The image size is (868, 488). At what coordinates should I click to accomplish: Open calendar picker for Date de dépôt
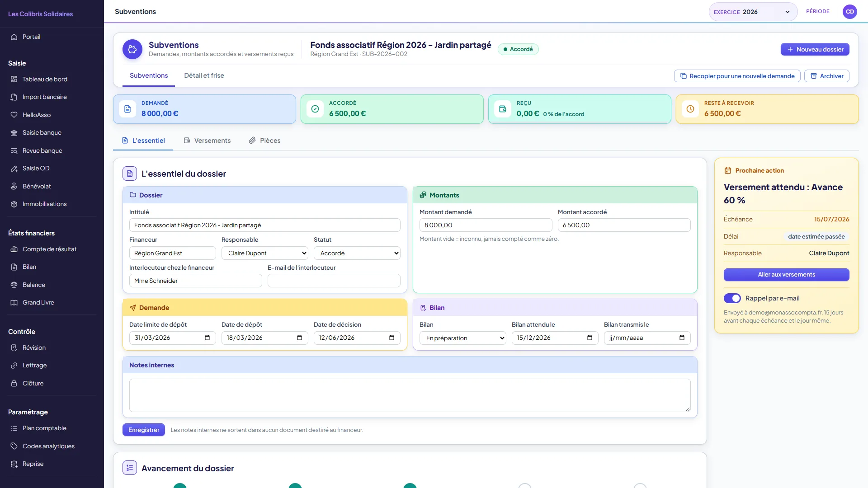coord(299,338)
